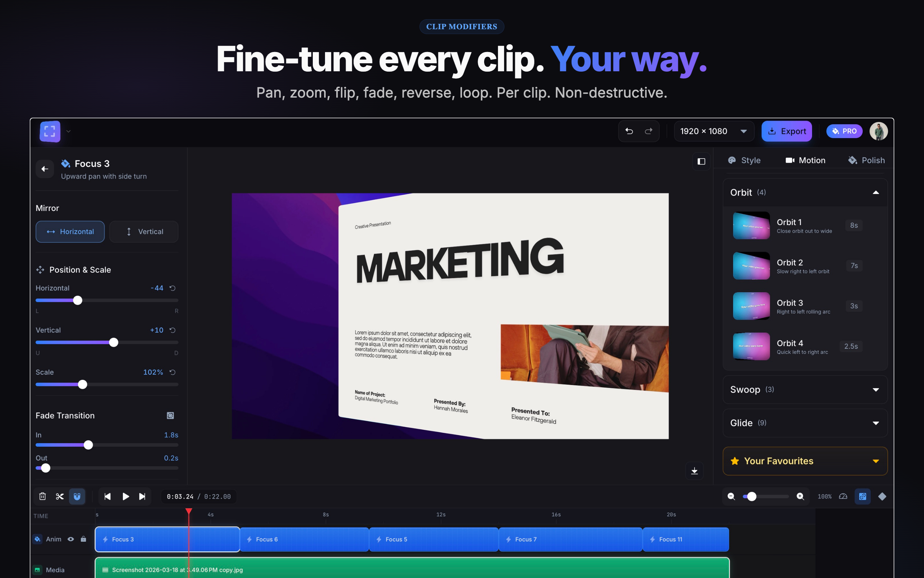Click the CLIP MODIFIERS badge
Screen dimensions: 924x578
(x=462, y=26)
